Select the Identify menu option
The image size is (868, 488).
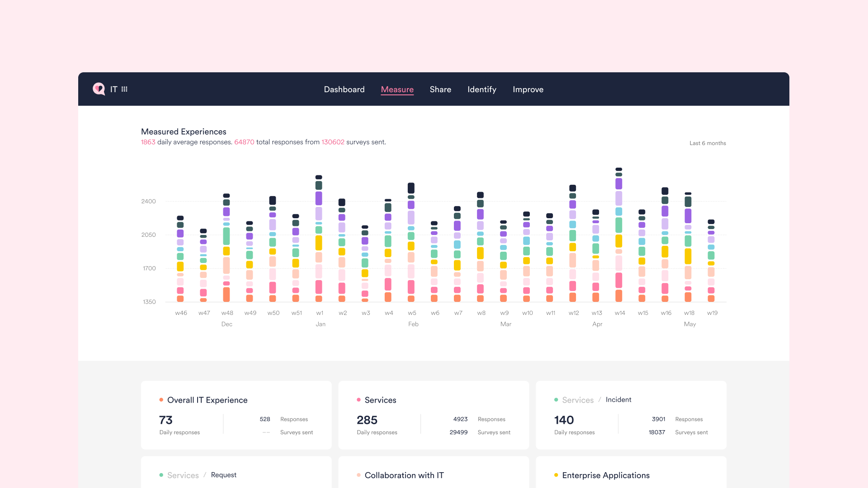[481, 89]
